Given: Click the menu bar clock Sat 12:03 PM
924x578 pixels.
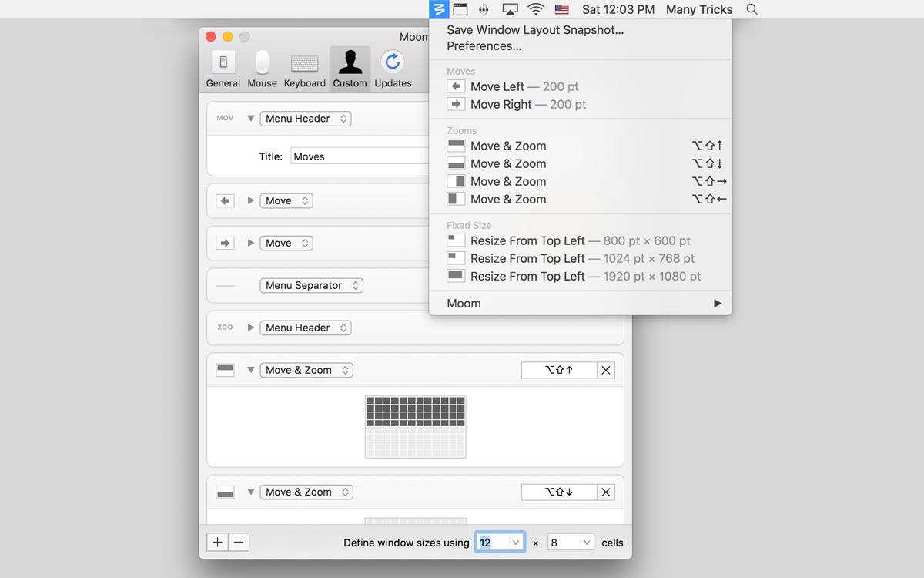Looking at the screenshot, I should (x=618, y=9).
